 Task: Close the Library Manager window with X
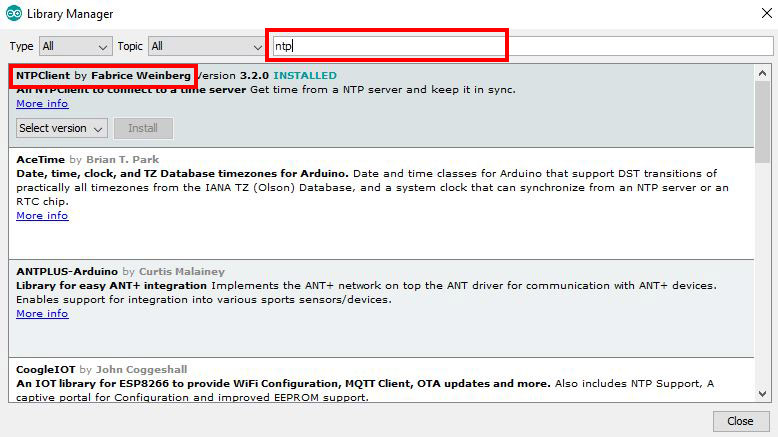[x=767, y=13]
